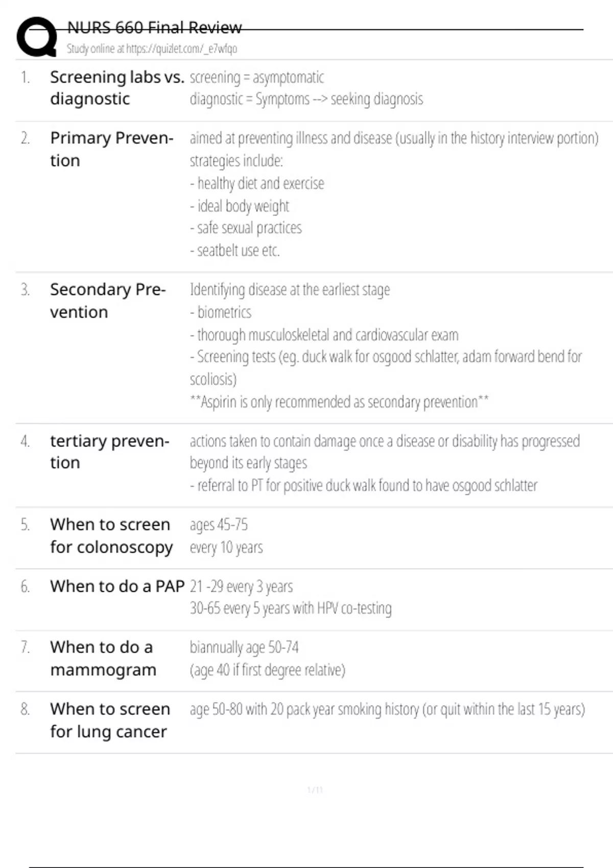Select 'When to do a mammogram' term
This screenshot has width=613, height=868.
pyautogui.click(x=103, y=658)
